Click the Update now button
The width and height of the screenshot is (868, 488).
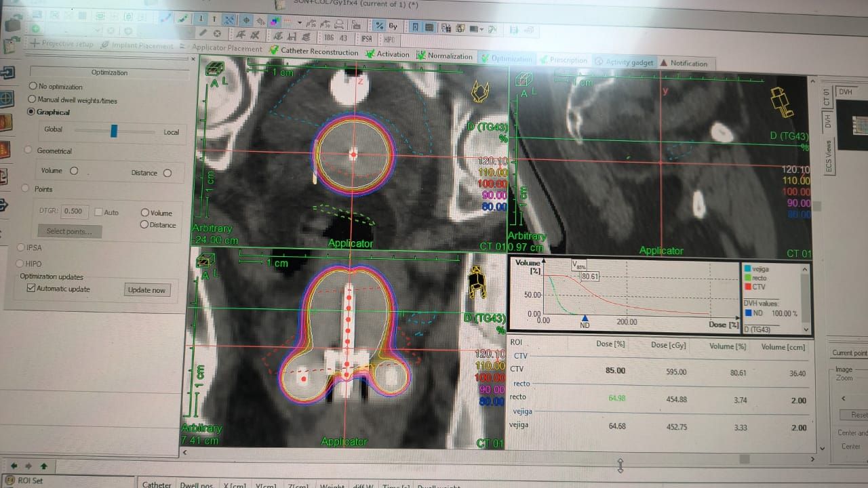click(146, 290)
